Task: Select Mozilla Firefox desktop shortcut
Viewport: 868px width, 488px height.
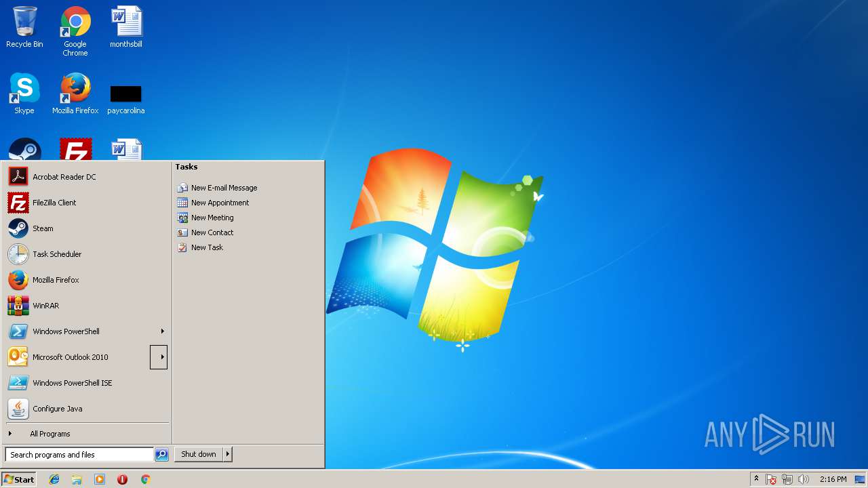Action: (x=75, y=94)
